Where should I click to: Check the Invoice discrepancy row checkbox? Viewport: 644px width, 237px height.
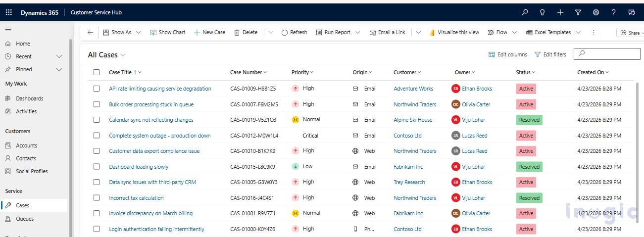pos(97,213)
